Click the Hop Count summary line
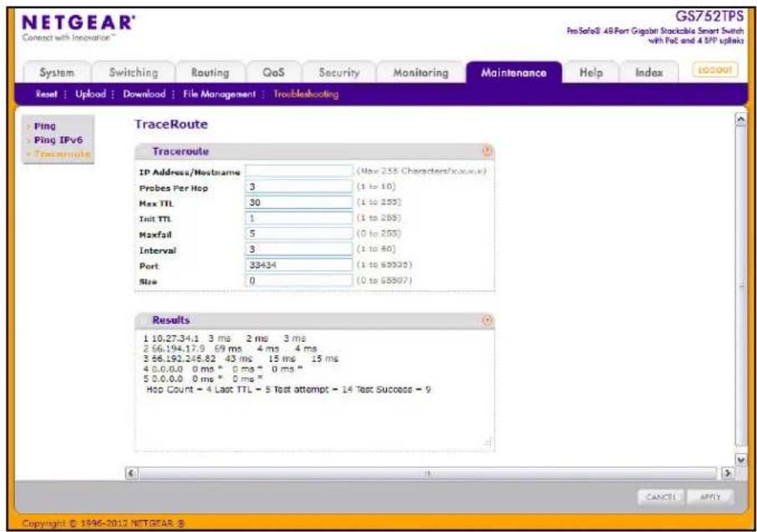 (x=288, y=389)
